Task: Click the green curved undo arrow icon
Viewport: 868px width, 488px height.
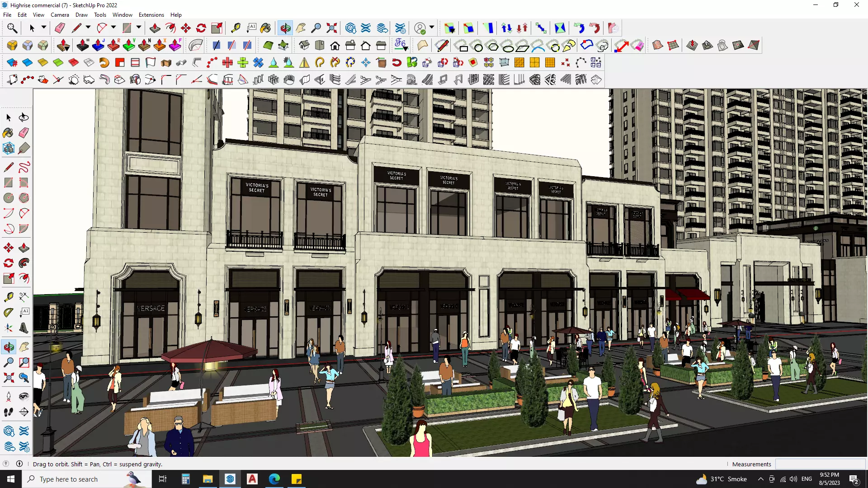Action: [x=579, y=28]
